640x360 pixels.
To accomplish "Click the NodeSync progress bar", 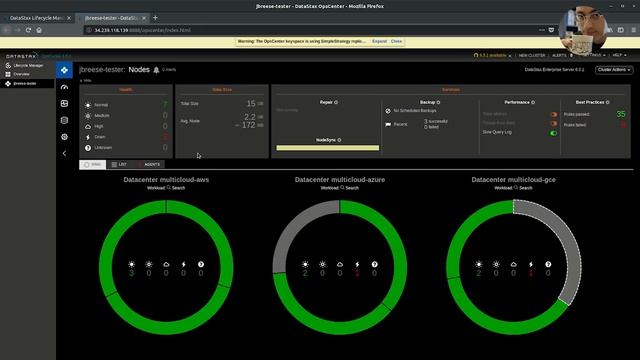I will pos(327,148).
